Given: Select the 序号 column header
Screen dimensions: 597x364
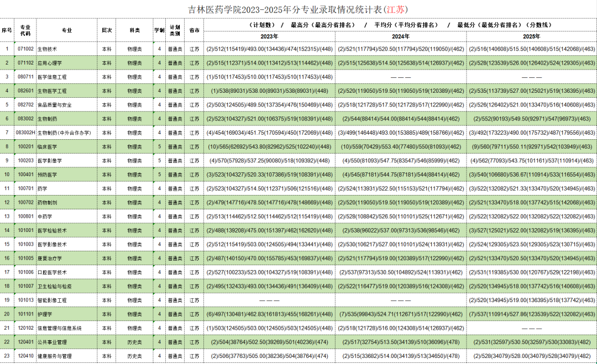Looking at the screenshot, I should (x=7, y=30).
